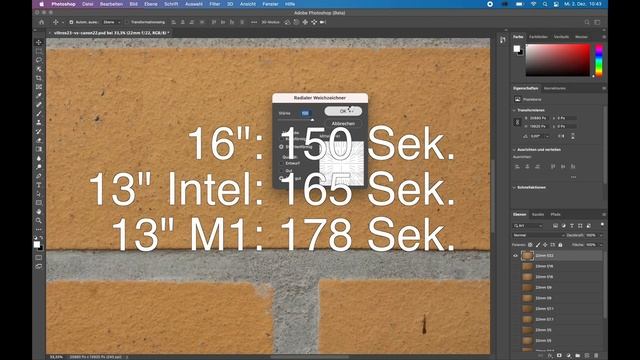Toggle Autom. ausw. checkbox in options bar
640x360 pixels.
71,22
